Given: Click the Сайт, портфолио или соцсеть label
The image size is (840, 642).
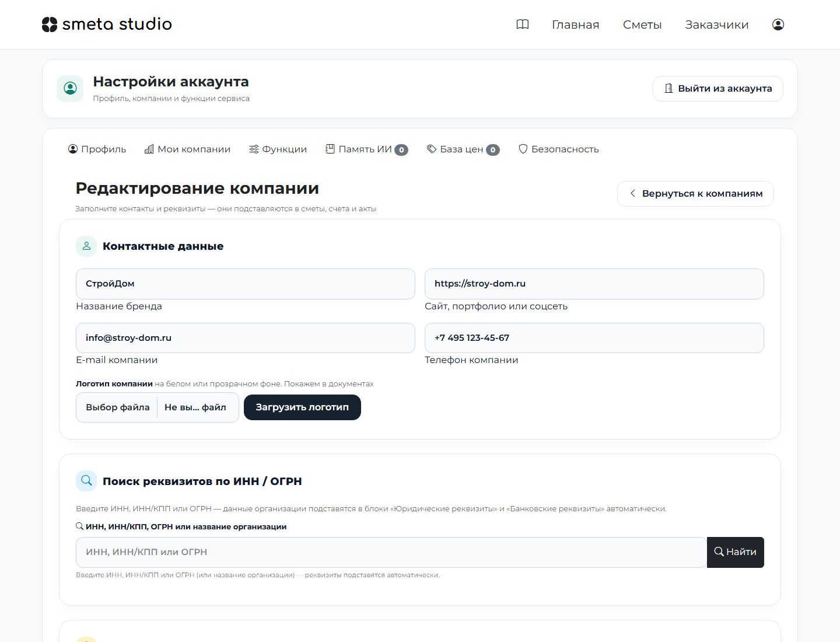Looking at the screenshot, I should point(496,306).
